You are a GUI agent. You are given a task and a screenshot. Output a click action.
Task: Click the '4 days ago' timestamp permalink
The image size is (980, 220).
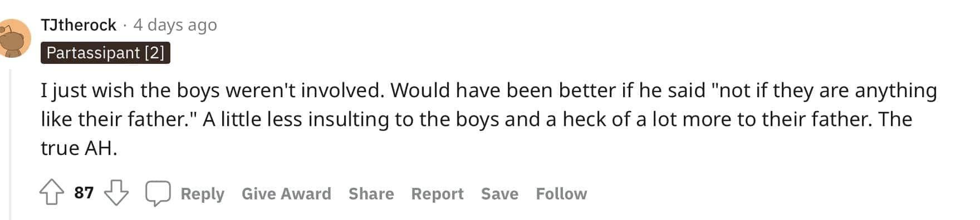pos(175,25)
